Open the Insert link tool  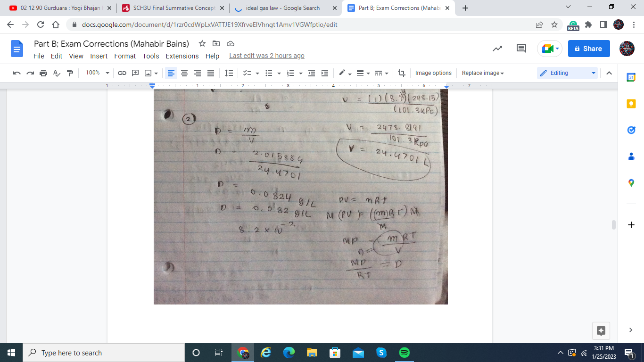pyautogui.click(x=122, y=73)
